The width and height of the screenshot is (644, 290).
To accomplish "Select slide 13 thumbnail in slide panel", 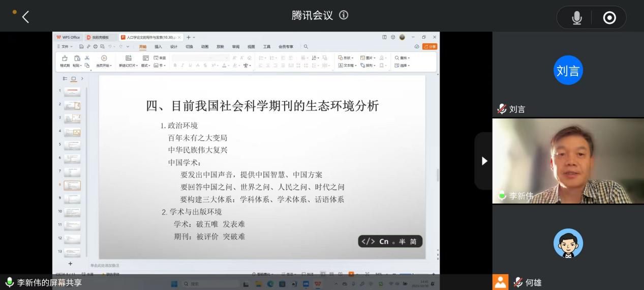I will click(x=72, y=252).
